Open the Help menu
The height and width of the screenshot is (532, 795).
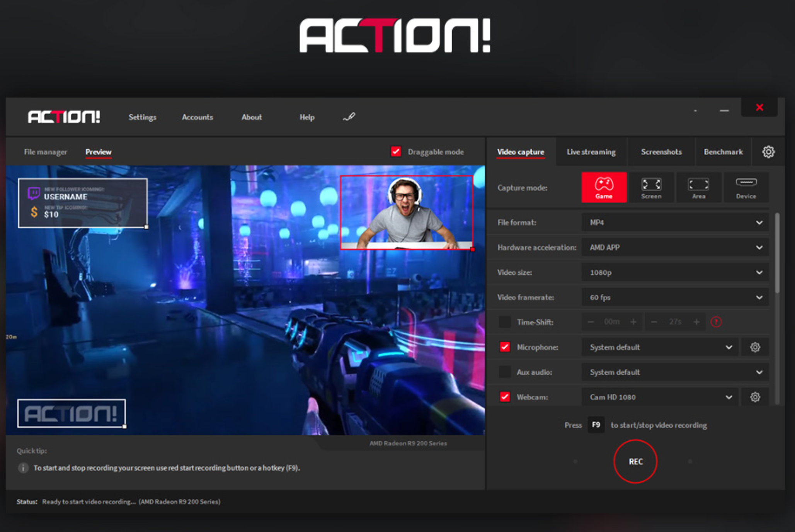307,117
